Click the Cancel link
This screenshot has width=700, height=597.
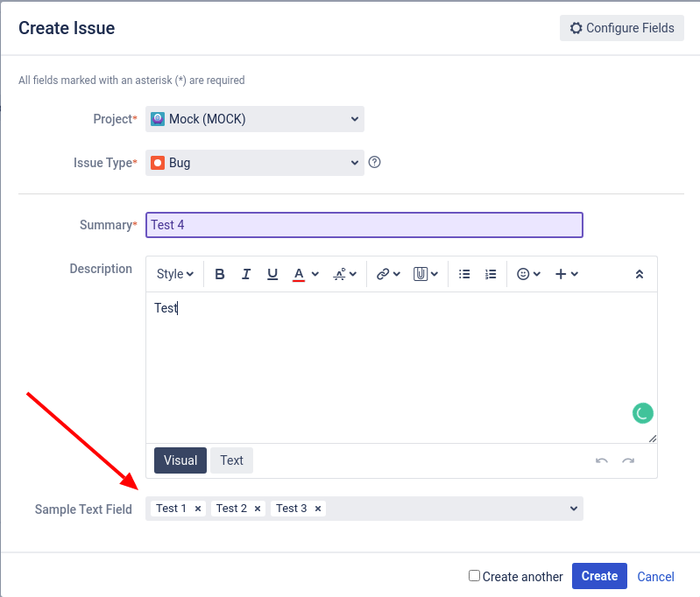coord(655,577)
